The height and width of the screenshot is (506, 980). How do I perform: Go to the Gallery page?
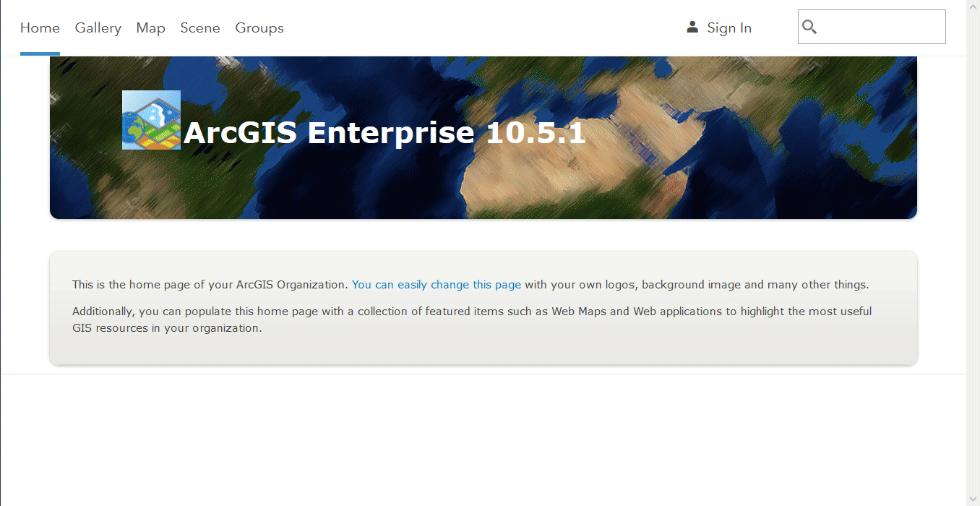(x=98, y=27)
